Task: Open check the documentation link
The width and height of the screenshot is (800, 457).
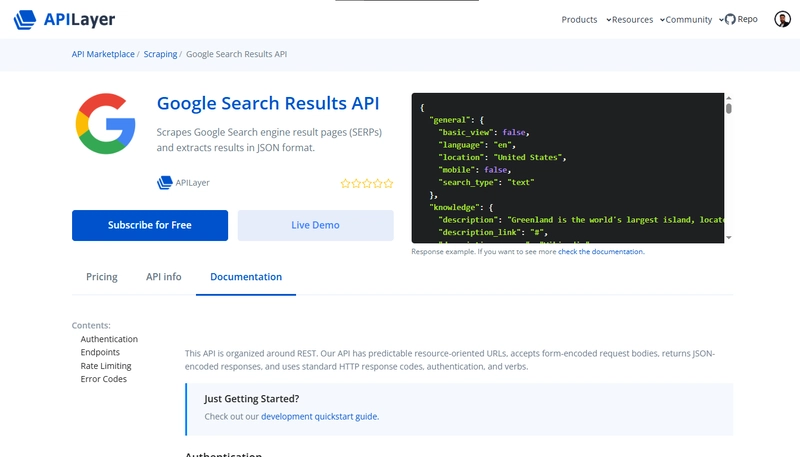Action: 601,251
